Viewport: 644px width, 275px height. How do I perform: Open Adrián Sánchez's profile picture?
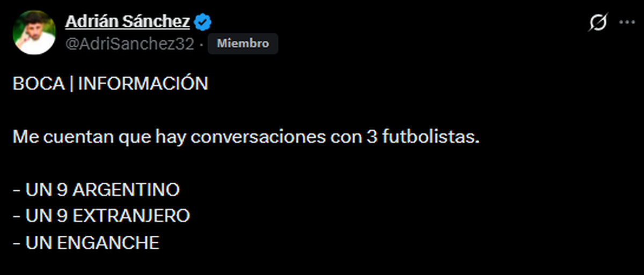pyautogui.click(x=34, y=33)
